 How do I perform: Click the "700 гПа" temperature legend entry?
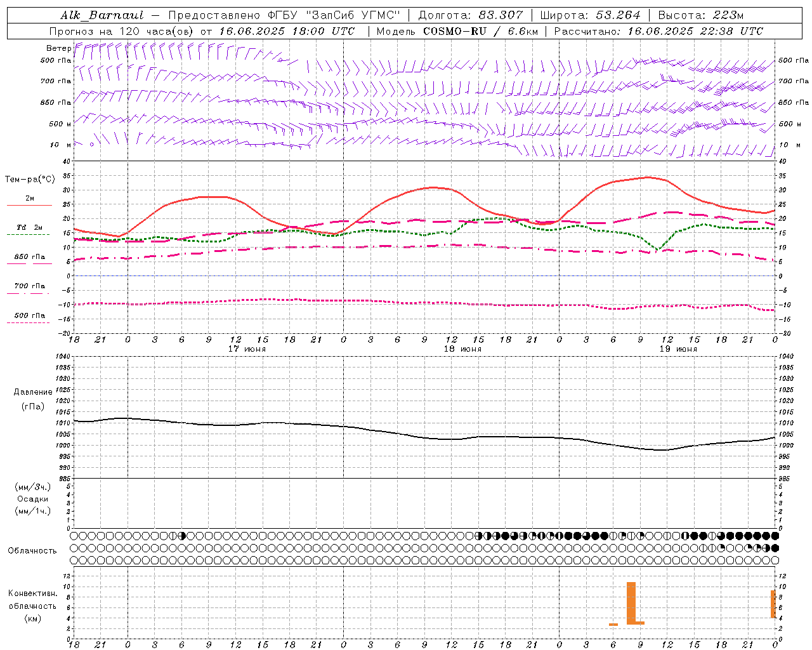30,286
